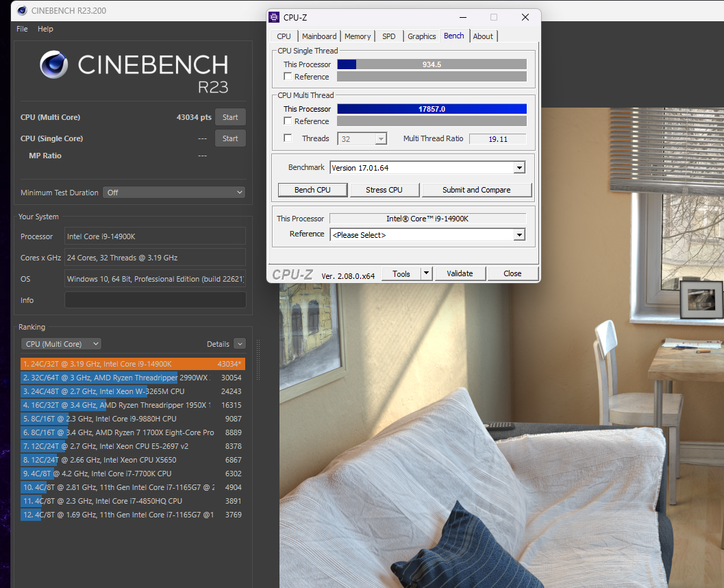Enable the Single Thread Reference checkbox
The image size is (724, 588).
[288, 76]
